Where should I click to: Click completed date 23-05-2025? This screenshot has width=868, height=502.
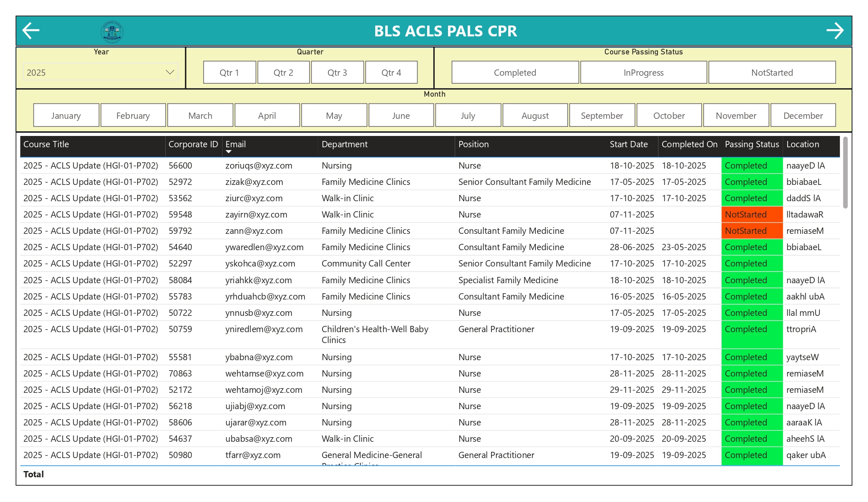[684, 247]
